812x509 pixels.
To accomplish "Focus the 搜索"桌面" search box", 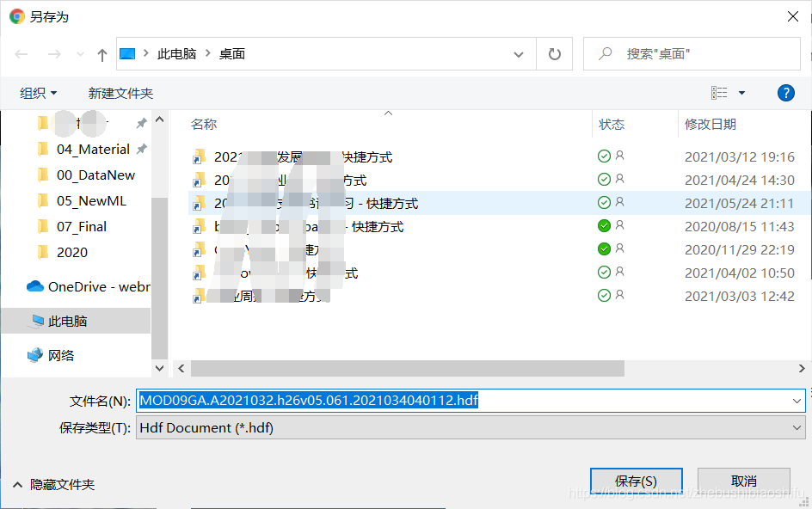I will pos(692,54).
